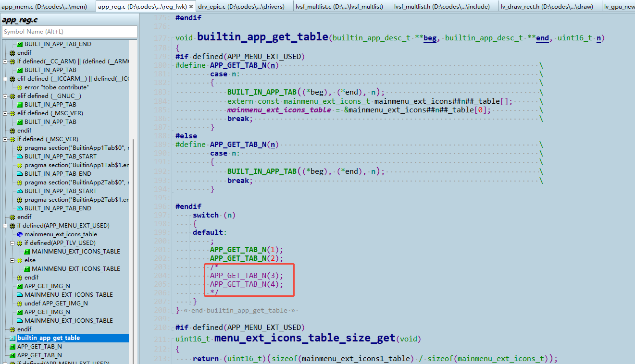The width and height of the screenshot is (635, 364).
Task: Click cyan icon of BUILT_IN_APP_TAB_END after BuiltinApp2Tab$1 pragma
Action: coord(20,208)
